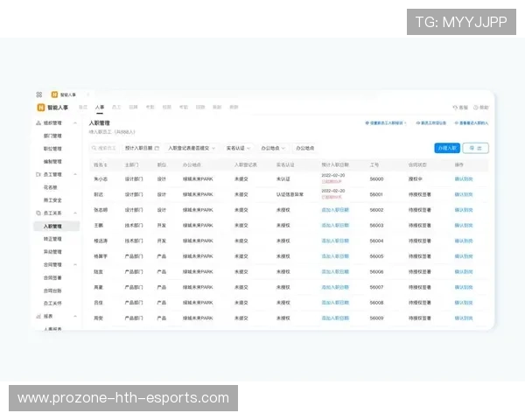Select the 人事 top navigation tab
The width and height of the screenshot is (525, 420).
(100, 107)
